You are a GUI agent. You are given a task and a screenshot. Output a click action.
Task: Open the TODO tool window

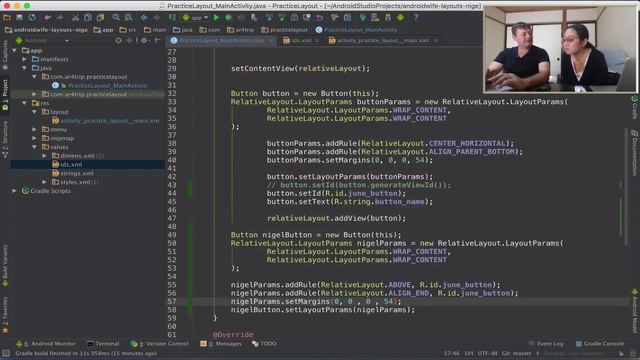coord(264,344)
